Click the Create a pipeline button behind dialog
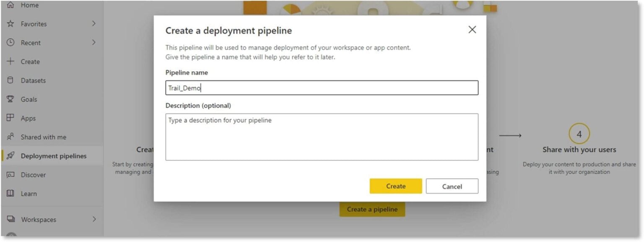 (372, 209)
